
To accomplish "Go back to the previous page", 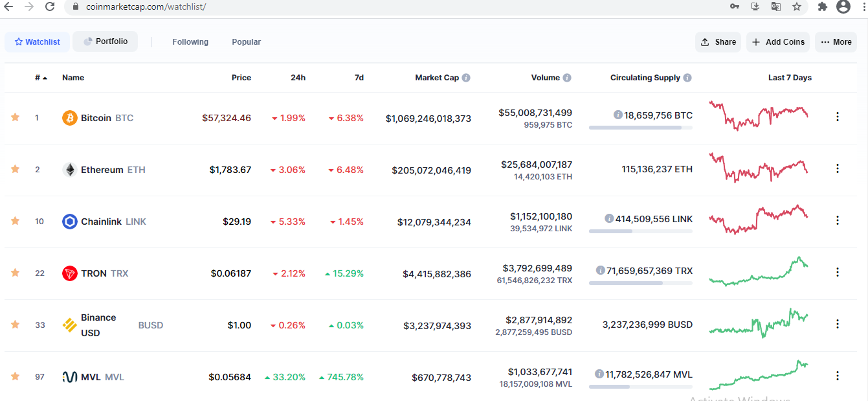I will tap(8, 6).
